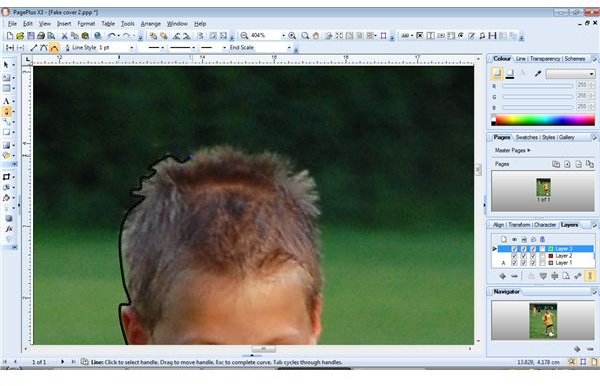Click the page thumbnail in Pages panel
This screenshot has width=600, height=386.
click(x=543, y=187)
